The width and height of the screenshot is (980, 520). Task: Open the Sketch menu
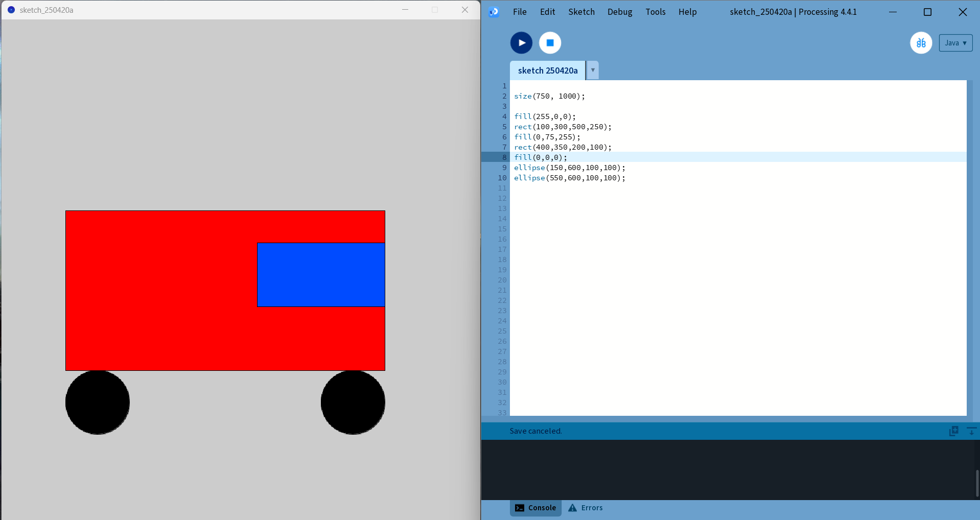581,12
